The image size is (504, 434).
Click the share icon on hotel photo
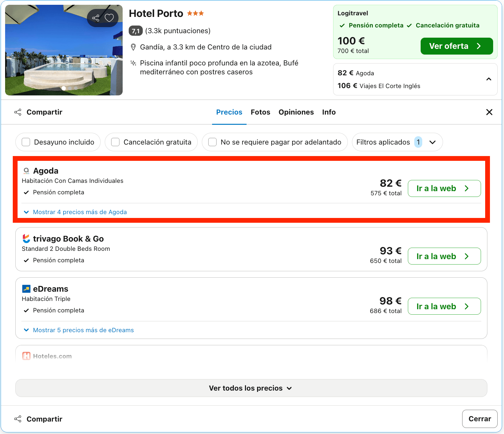(x=95, y=18)
